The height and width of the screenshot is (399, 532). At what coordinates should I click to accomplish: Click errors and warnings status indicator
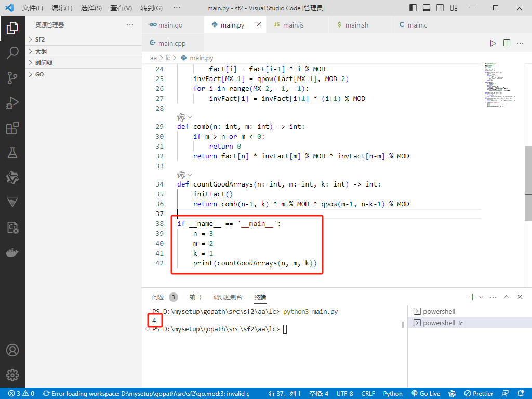point(21,394)
